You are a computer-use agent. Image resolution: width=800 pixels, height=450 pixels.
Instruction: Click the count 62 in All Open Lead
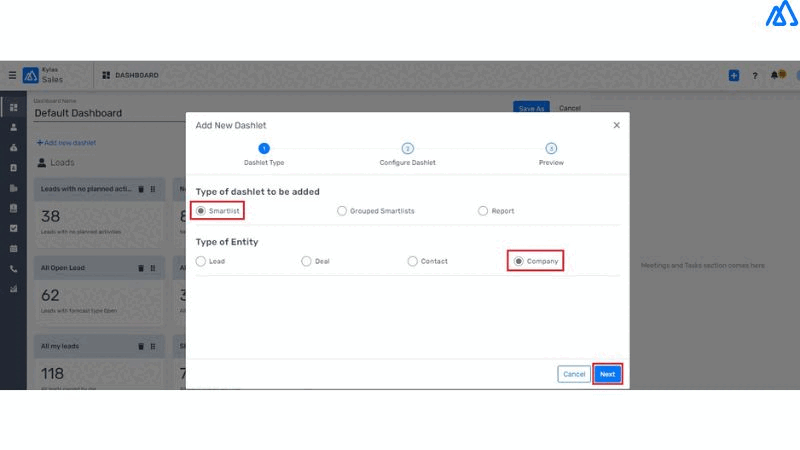51,295
